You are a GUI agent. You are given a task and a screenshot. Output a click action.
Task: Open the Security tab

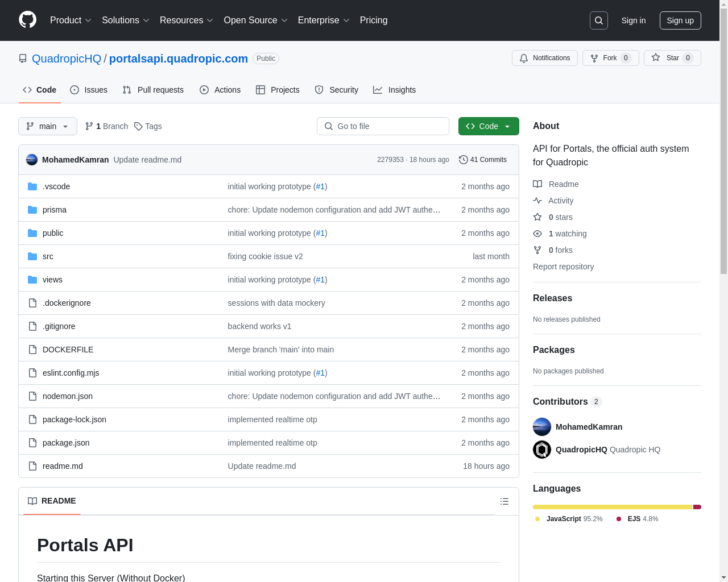coord(337,90)
